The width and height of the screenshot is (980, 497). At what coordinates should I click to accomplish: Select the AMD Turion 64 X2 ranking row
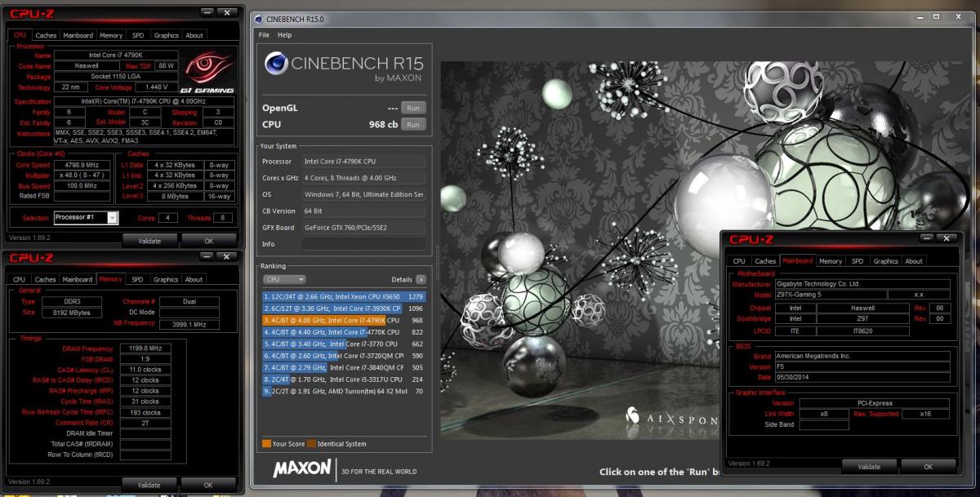pos(345,392)
